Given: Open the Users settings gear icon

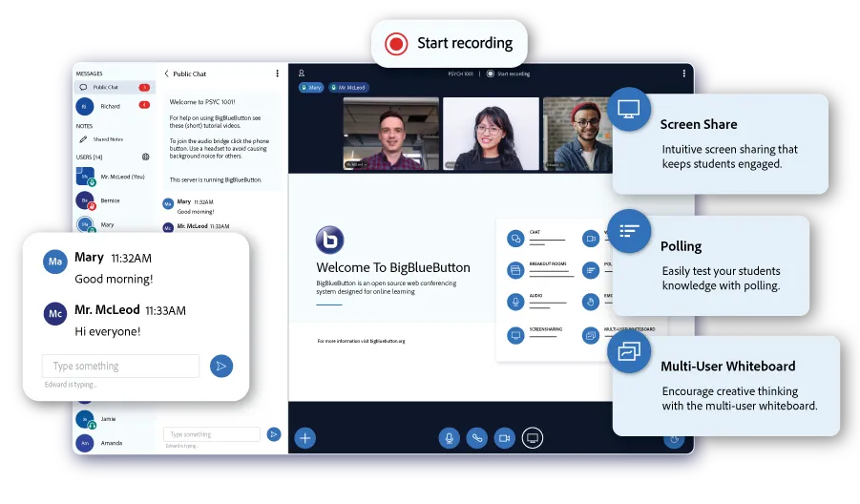Looking at the screenshot, I should tap(145, 157).
